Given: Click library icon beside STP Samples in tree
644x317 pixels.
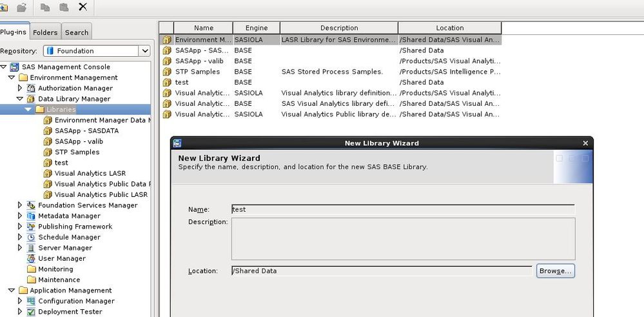Looking at the screenshot, I should tap(48, 152).
